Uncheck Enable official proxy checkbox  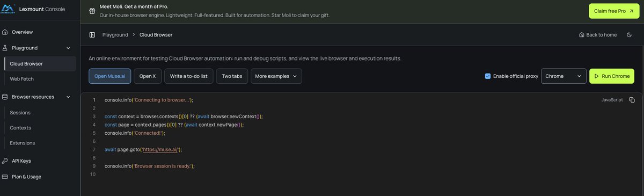[488, 76]
